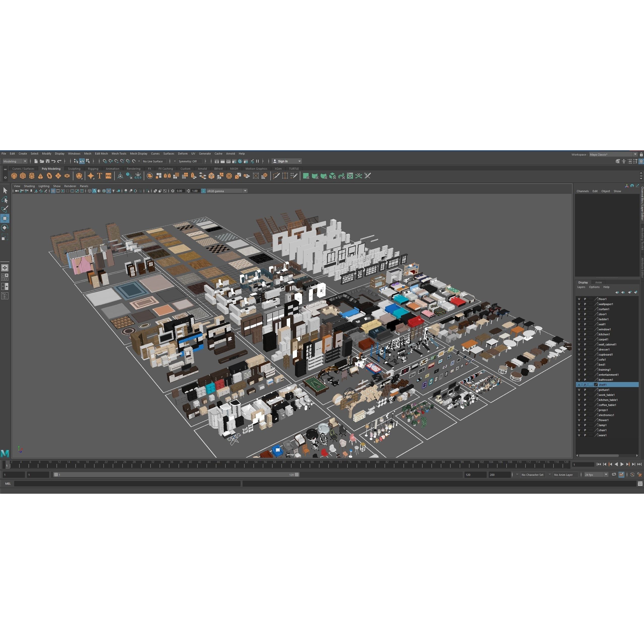The image size is (644, 644).
Task: Create a polygon sphere from the shelf
Action: [14, 176]
